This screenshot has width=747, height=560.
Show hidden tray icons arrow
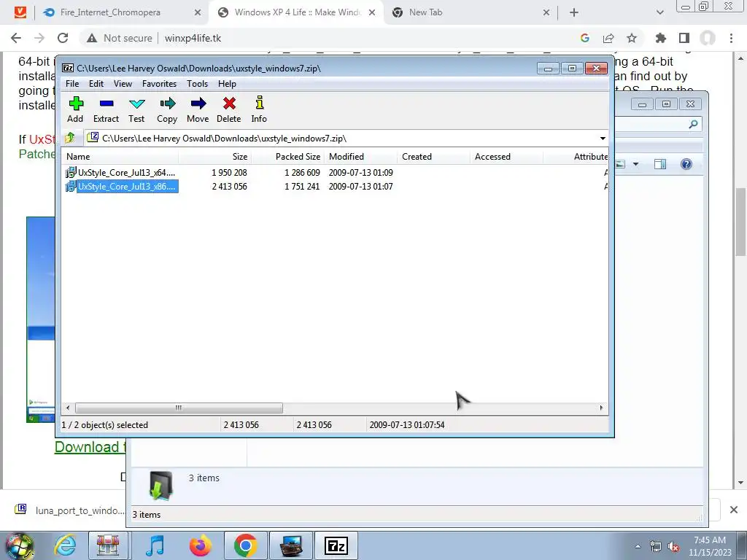[638, 546]
